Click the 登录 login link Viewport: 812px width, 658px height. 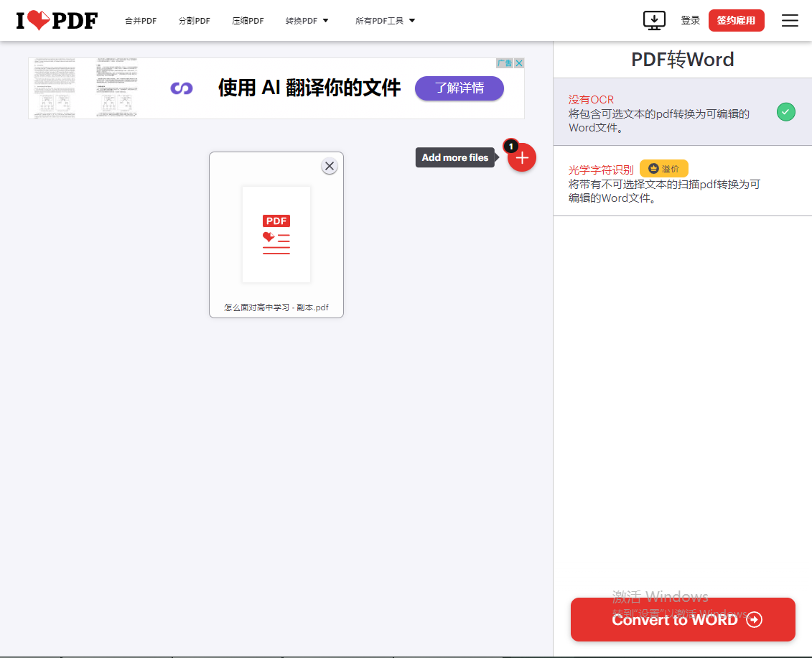pos(690,21)
